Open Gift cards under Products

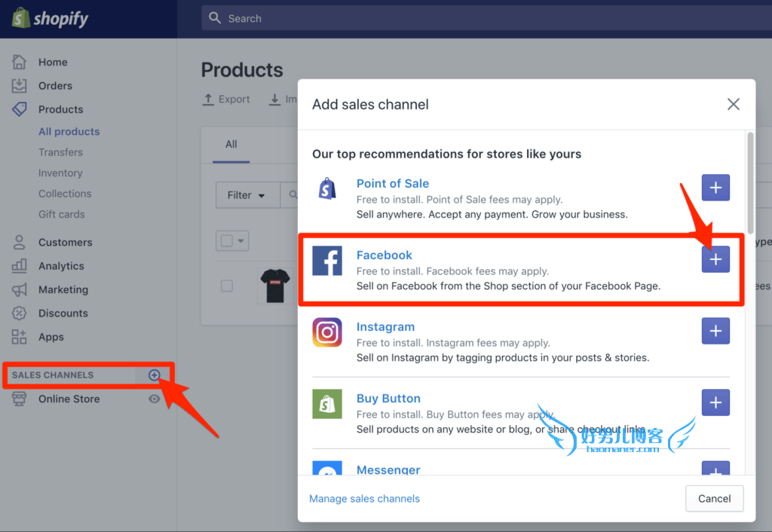coord(62,214)
